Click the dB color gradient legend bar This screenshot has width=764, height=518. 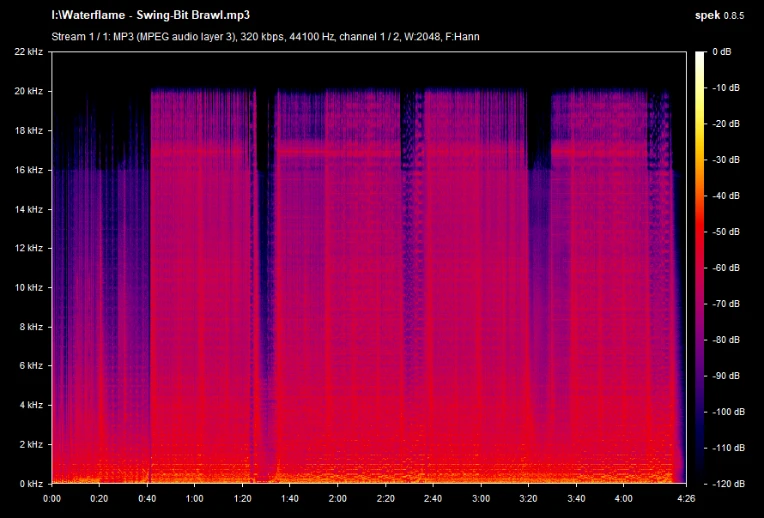click(700, 268)
